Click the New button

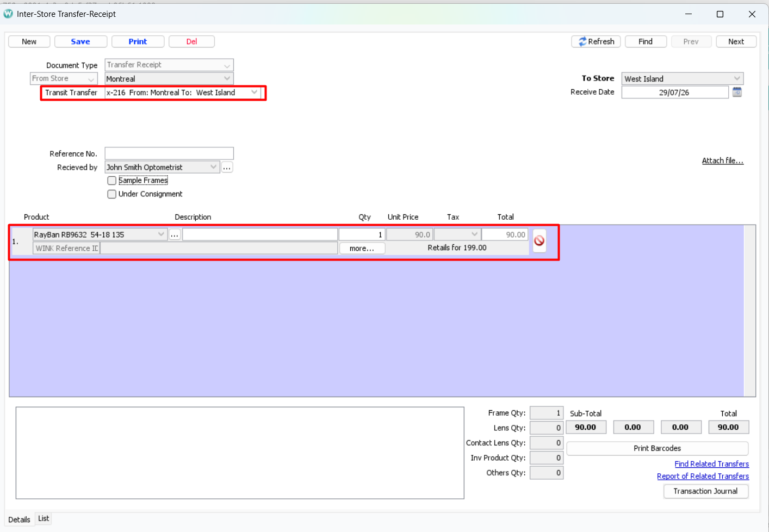coord(29,41)
